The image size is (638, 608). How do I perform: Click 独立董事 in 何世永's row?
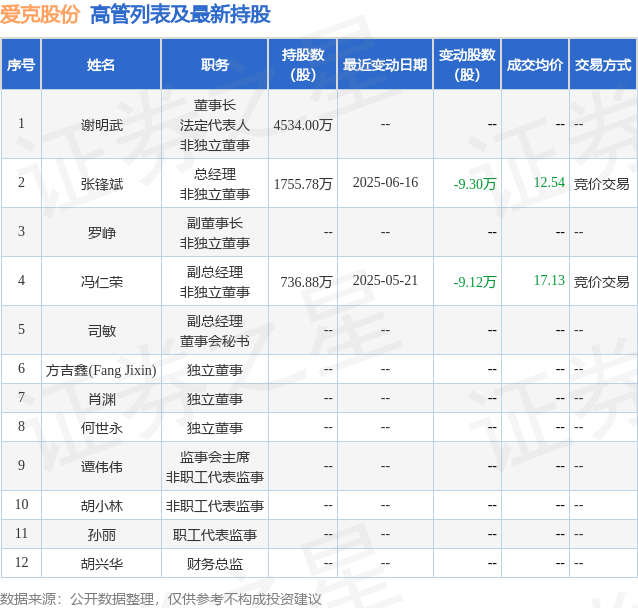coord(215,428)
